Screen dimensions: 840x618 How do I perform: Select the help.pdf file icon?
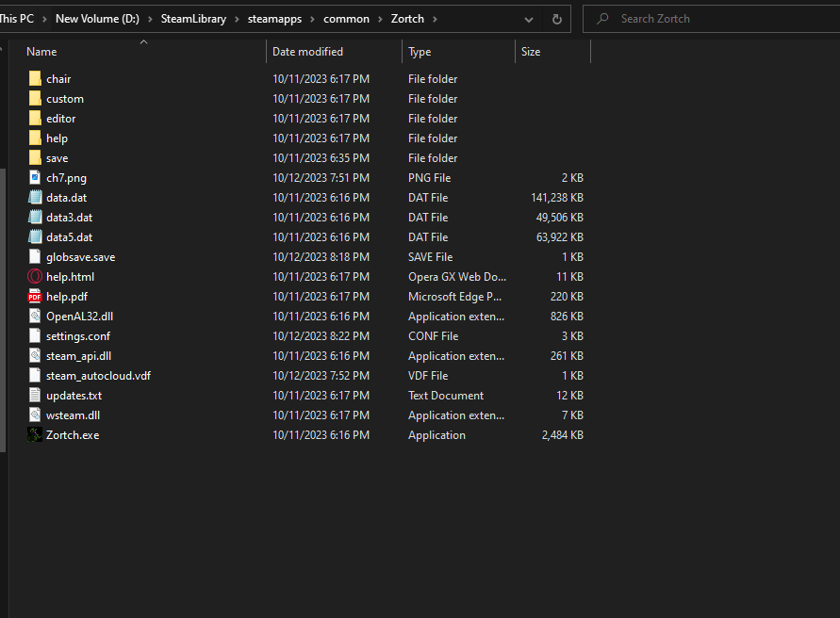[35, 297]
